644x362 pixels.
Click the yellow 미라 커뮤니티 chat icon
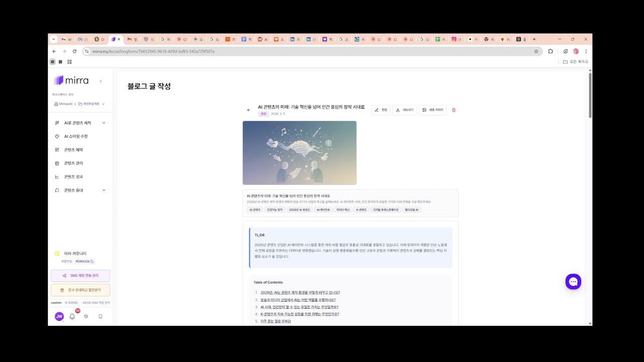coord(57,253)
